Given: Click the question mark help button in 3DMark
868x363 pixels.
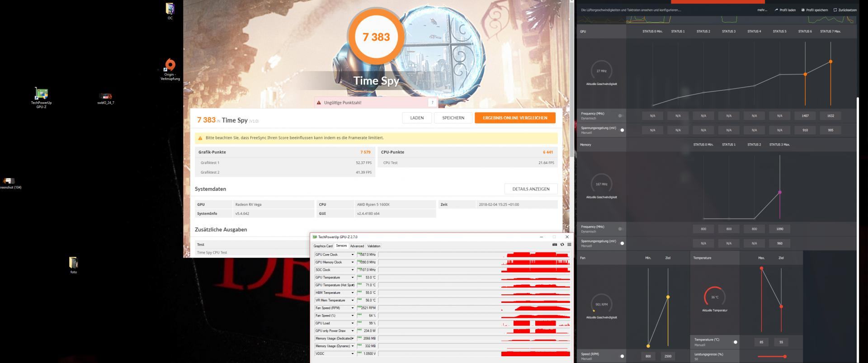Looking at the screenshot, I should pyautogui.click(x=432, y=103).
